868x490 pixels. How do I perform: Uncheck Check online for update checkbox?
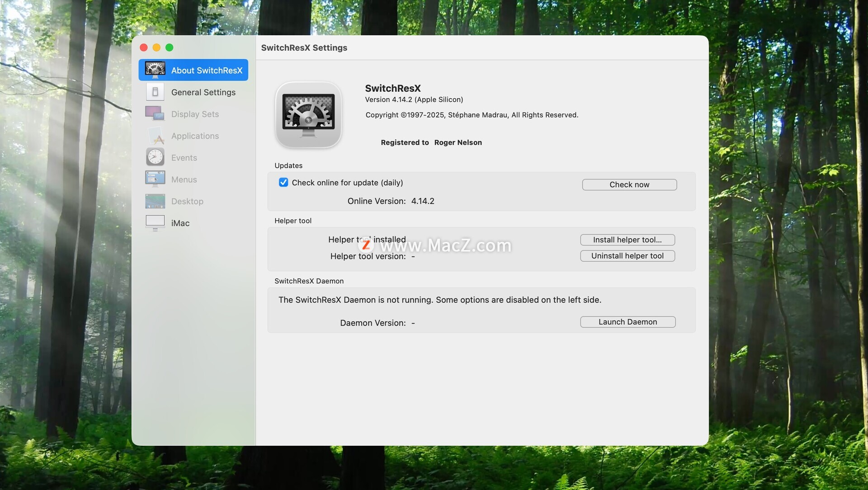coord(283,183)
